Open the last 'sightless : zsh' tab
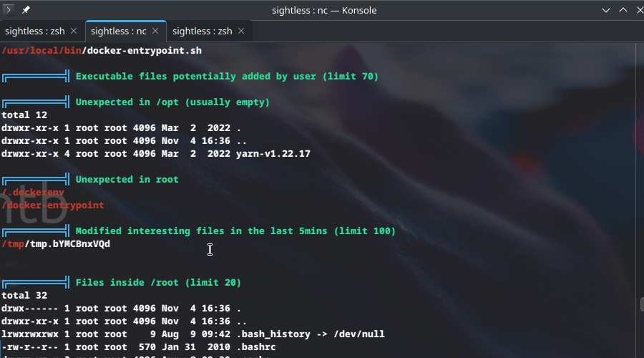The image size is (644, 358). tap(202, 32)
